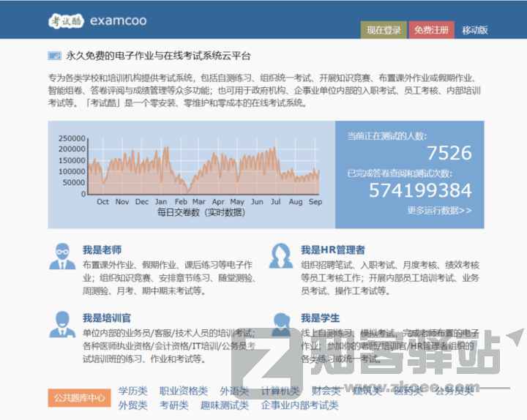
Task: Click the HR manager female avatar icon
Action: click(x=281, y=255)
